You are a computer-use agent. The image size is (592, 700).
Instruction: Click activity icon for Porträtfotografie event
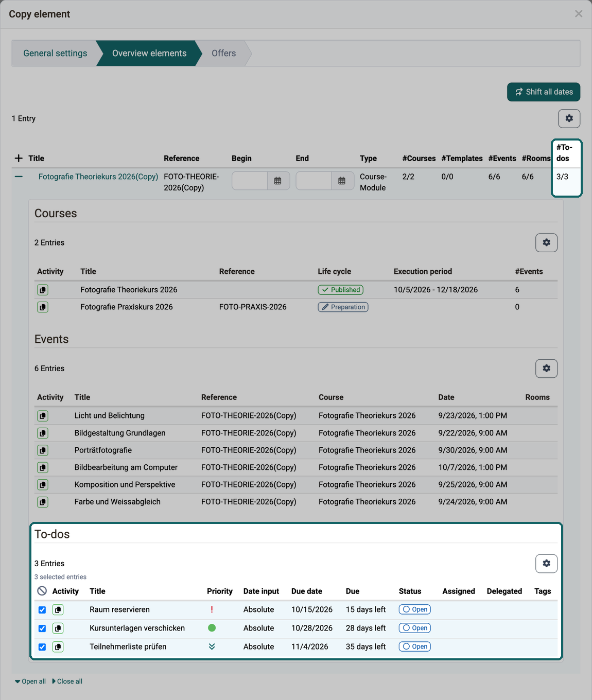(43, 450)
